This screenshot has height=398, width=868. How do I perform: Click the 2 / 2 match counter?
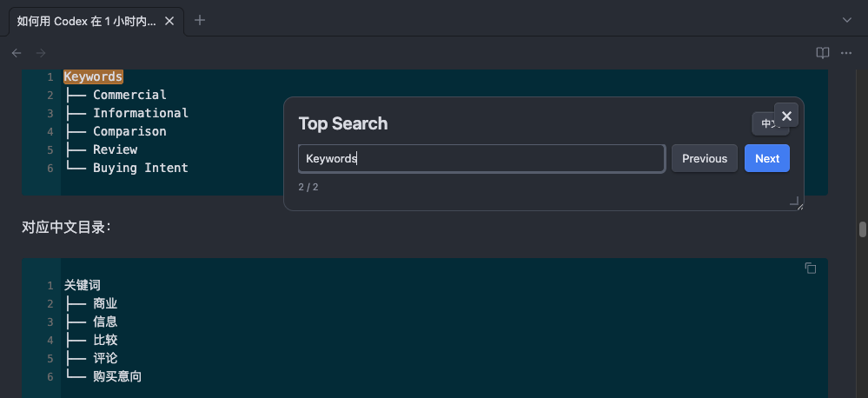pyautogui.click(x=308, y=187)
